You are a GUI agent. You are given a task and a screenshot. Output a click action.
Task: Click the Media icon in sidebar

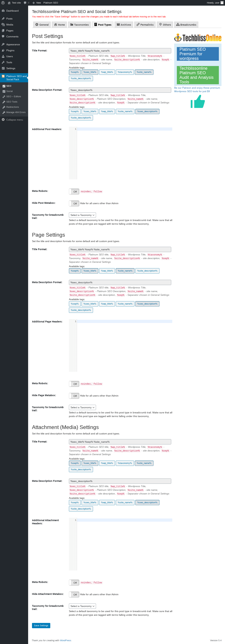[3, 25]
